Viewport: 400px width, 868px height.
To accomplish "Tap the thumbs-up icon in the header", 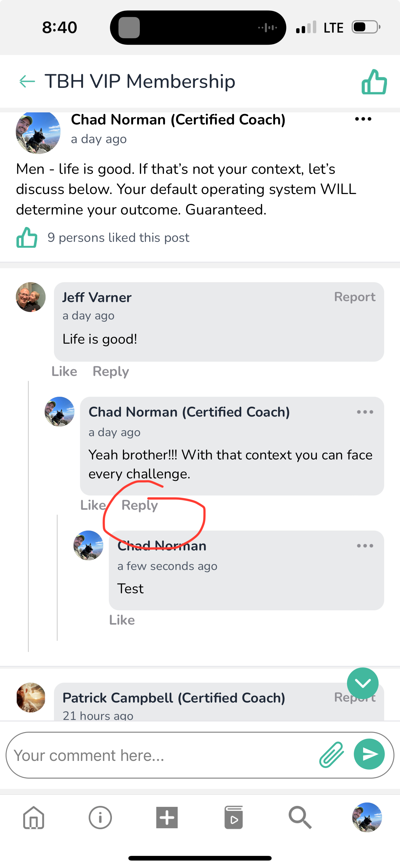I will (374, 82).
